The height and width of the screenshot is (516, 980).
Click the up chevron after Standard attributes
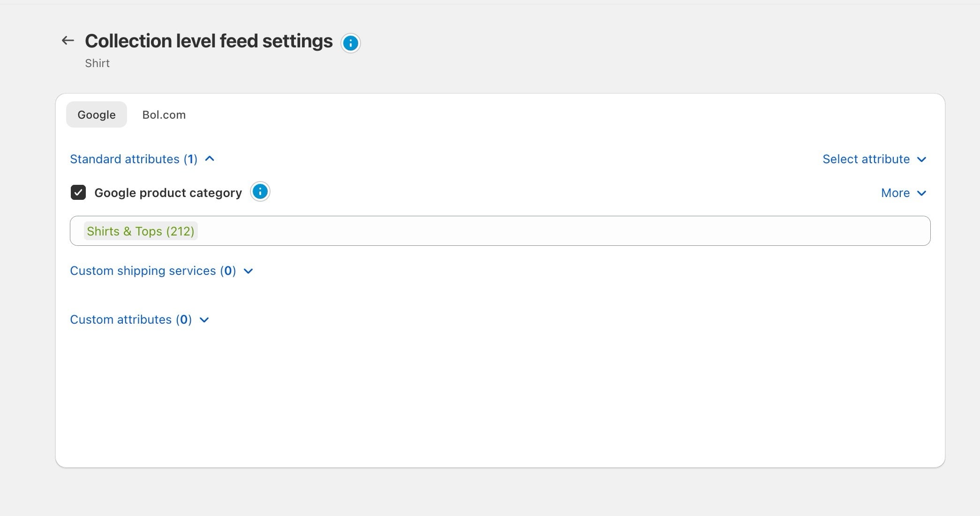tap(210, 159)
